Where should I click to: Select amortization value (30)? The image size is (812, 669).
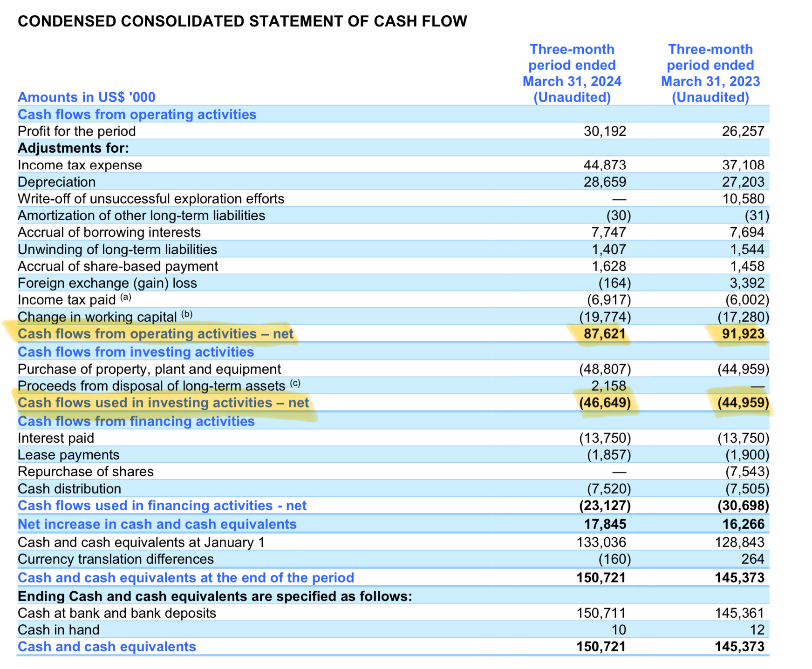coord(619,216)
